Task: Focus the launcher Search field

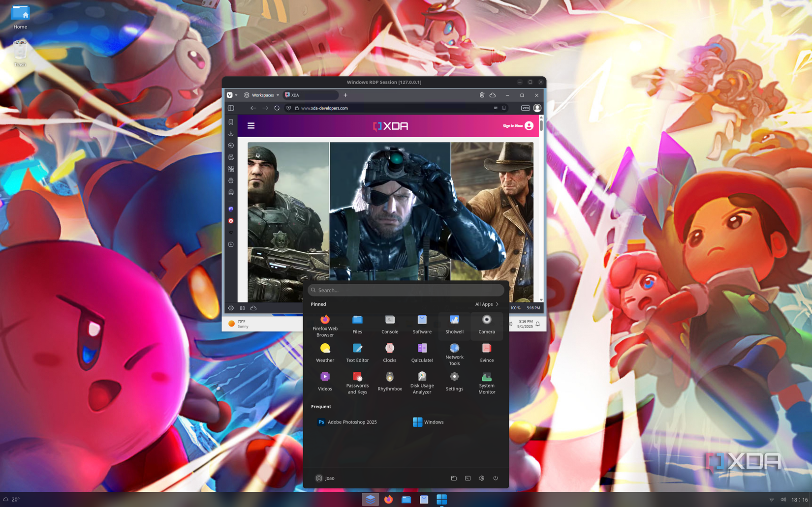Action: pyautogui.click(x=406, y=290)
